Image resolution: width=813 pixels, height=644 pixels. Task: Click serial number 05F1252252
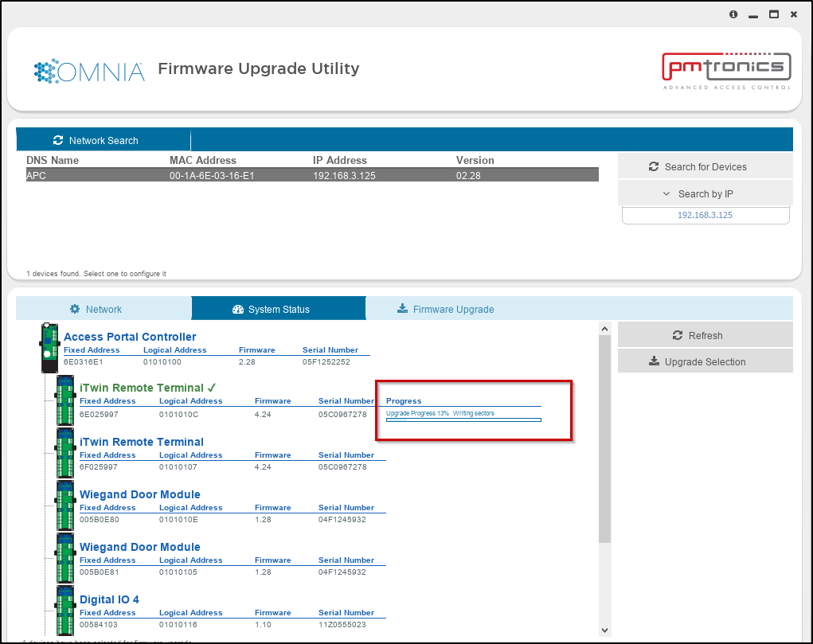pos(326,362)
